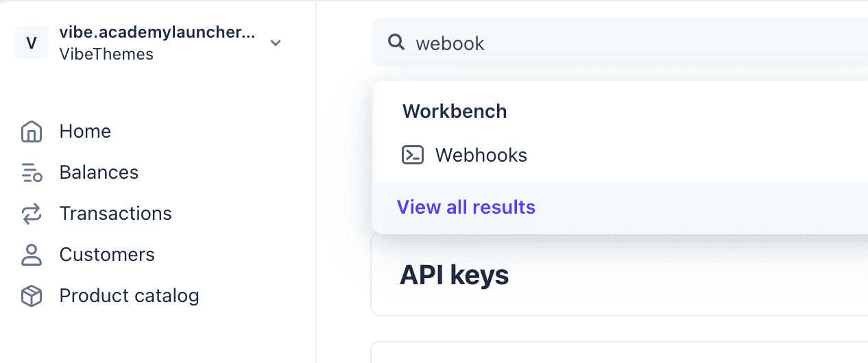Click the V account avatar
The width and height of the screenshot is (868, 363).
point(32,42)
